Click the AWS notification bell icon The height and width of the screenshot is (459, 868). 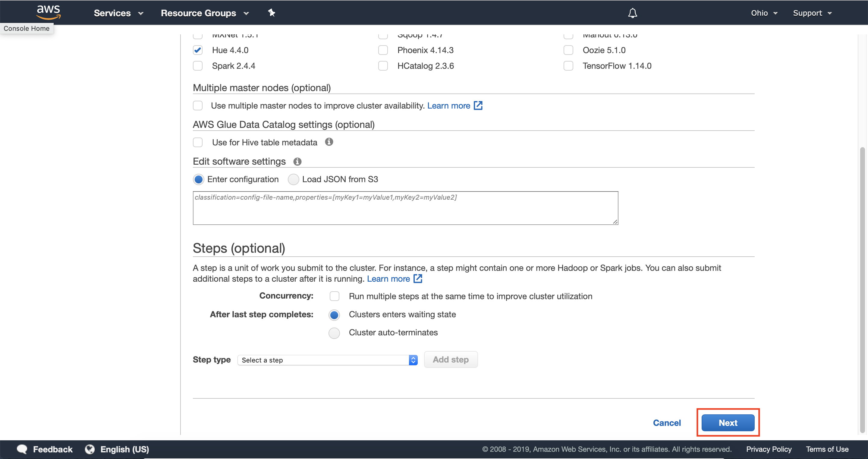coord(631,13)
